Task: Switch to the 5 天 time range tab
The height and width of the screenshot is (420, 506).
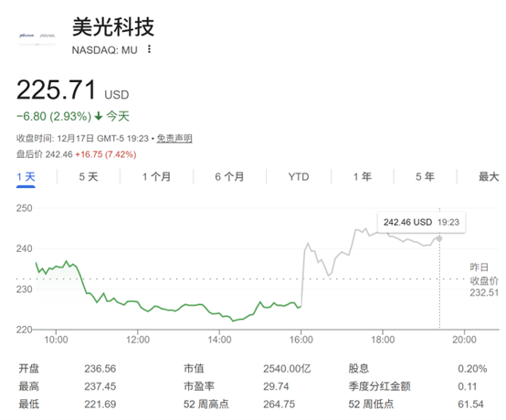Action: coord(89,177)
